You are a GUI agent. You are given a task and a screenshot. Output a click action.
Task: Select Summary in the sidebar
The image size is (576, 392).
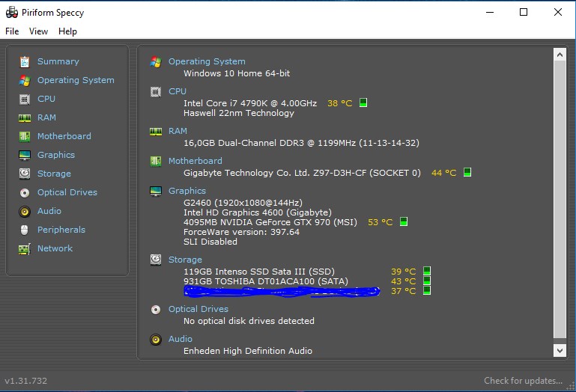58,61
